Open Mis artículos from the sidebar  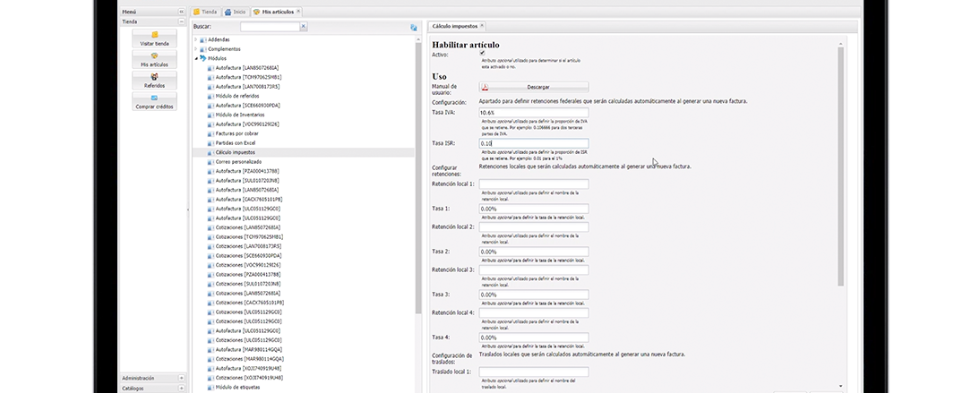154,59
